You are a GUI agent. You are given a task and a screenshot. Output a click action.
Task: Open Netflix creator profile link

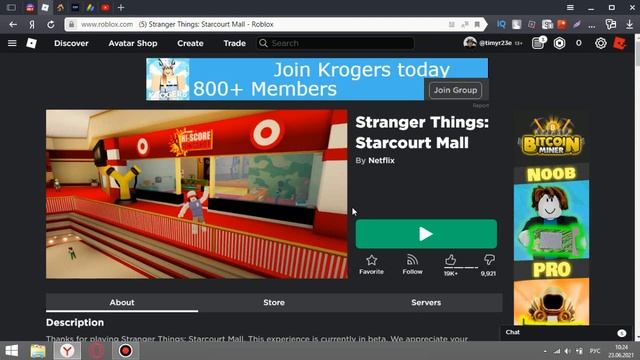381,160
